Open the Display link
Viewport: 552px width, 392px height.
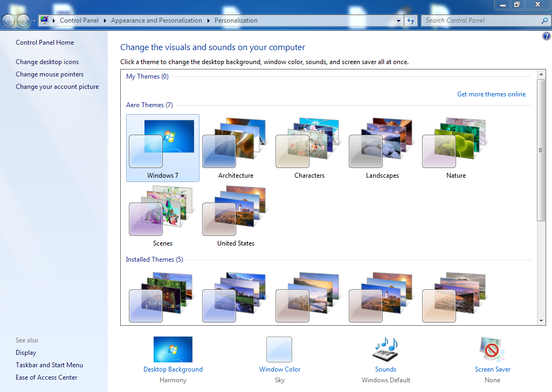26,353
